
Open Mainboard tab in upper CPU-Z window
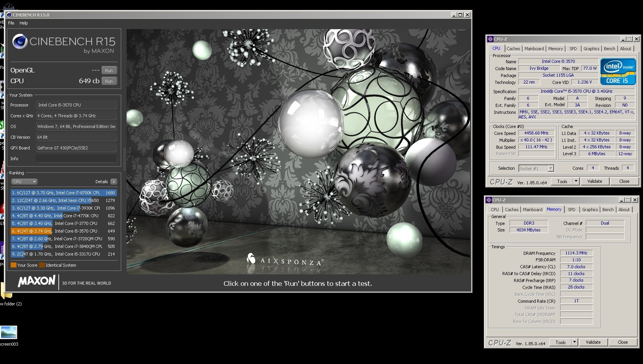tap(534, 49)
